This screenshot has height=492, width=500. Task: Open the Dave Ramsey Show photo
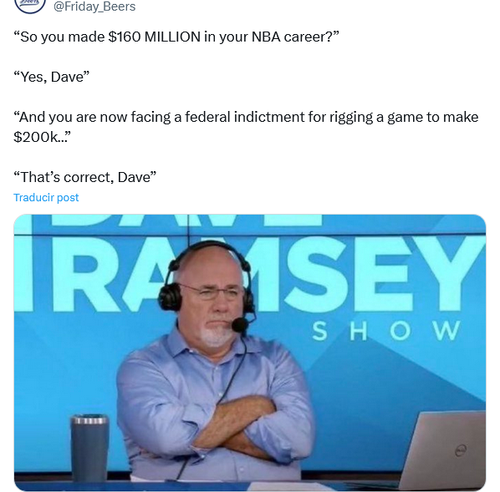[250, 352]
